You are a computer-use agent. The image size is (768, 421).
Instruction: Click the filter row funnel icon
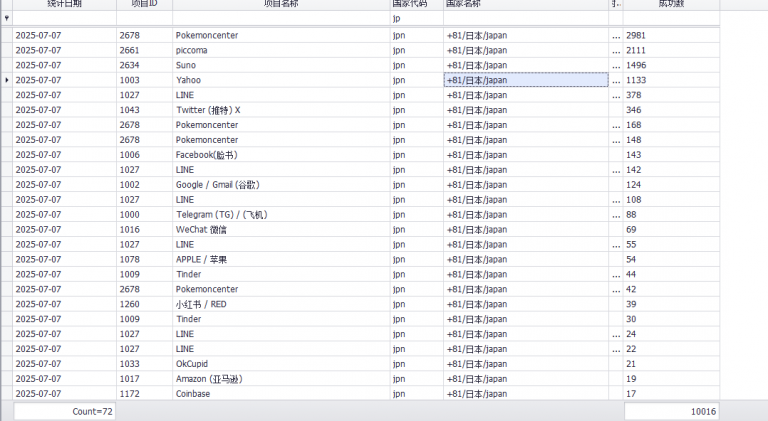click(x=6, y=18)
